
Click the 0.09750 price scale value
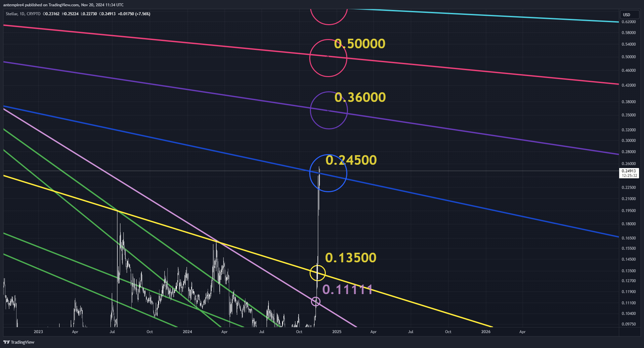(x=629, y=324)
